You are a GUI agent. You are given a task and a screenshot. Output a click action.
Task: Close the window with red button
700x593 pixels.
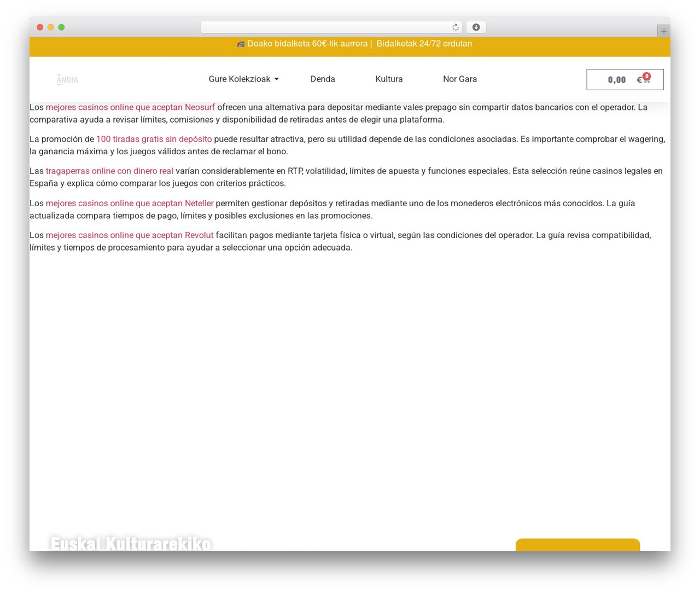(x=40, y=27)
